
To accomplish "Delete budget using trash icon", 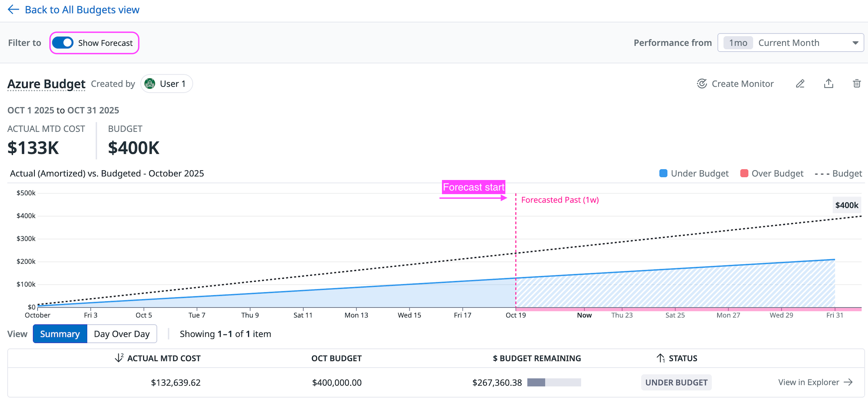I will 856,84.
